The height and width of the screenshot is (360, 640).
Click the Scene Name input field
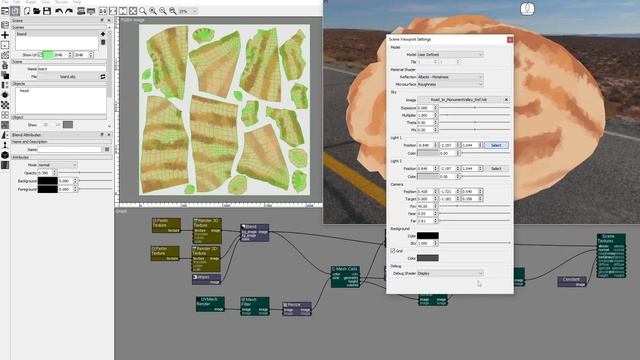pos(72,69)
